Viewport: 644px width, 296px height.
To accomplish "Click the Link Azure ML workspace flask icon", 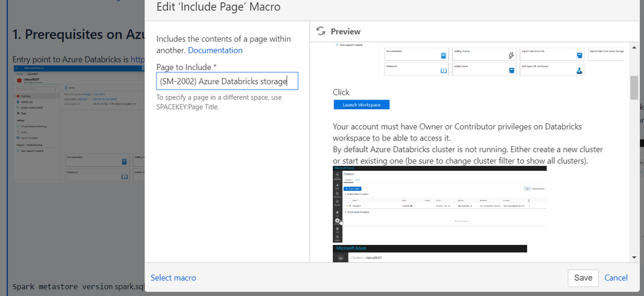I will 579,70.
